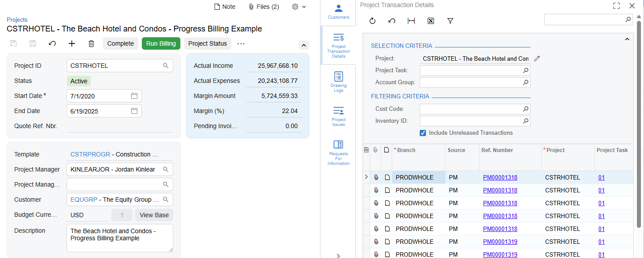644x258 pixels.
Task: Refresh the Project Transaction Details grid
Action: 372,20
